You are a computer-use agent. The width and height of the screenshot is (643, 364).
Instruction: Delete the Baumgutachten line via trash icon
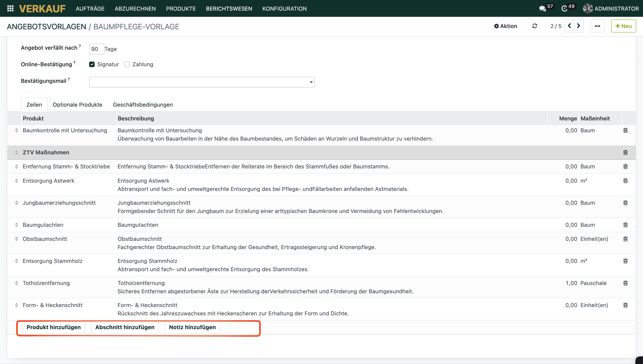point(625,225)
